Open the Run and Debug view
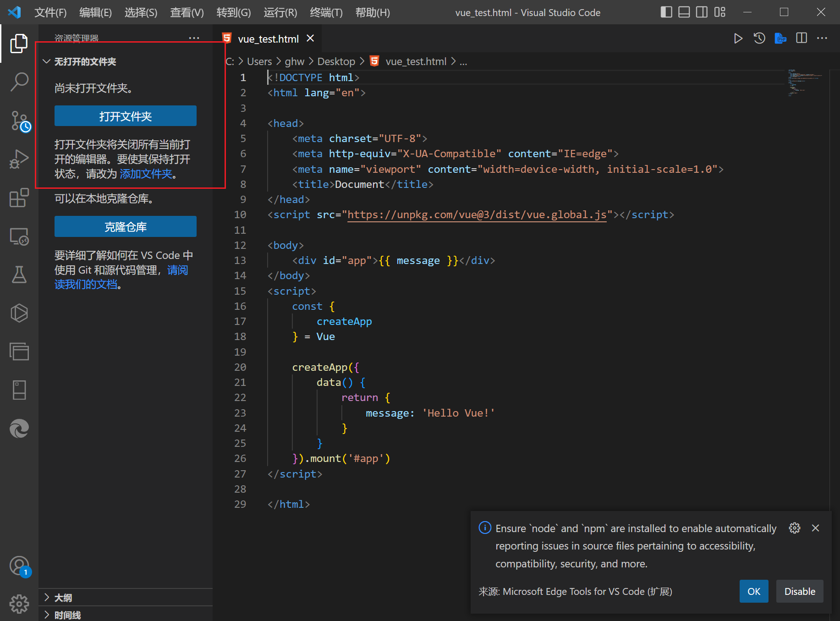Screen dimensions: 840x621 coord(19,159)
